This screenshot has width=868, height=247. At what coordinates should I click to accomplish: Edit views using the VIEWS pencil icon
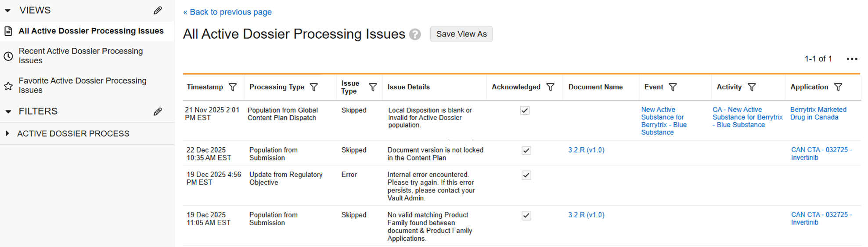pyautogui.click(x=158, y=11)
